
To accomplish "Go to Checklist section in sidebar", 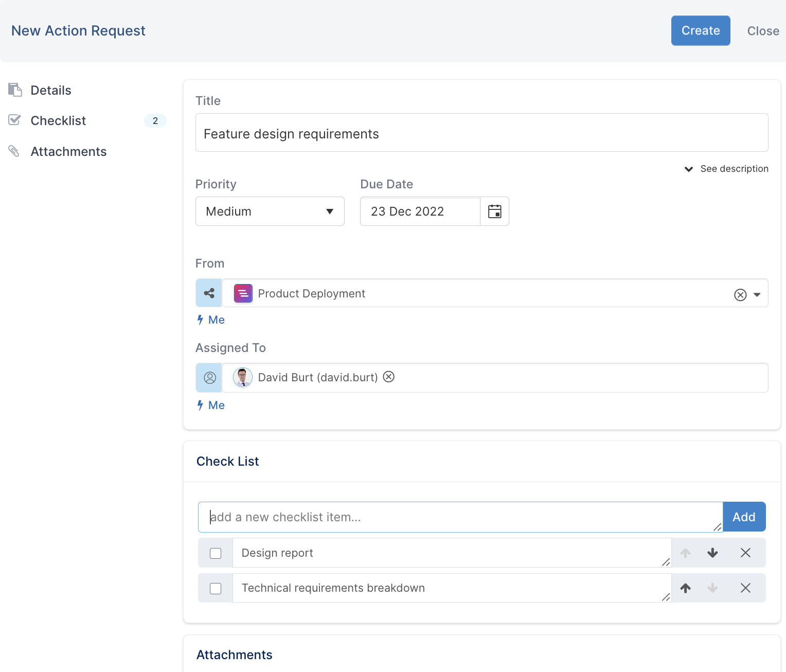I will click(x=58, y=121).
